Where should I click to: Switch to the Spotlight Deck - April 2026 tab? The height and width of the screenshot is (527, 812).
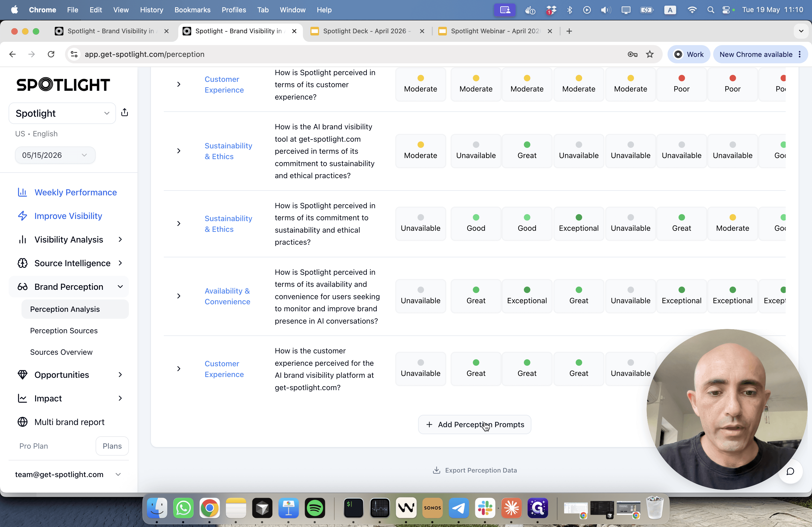coord(367,31)
